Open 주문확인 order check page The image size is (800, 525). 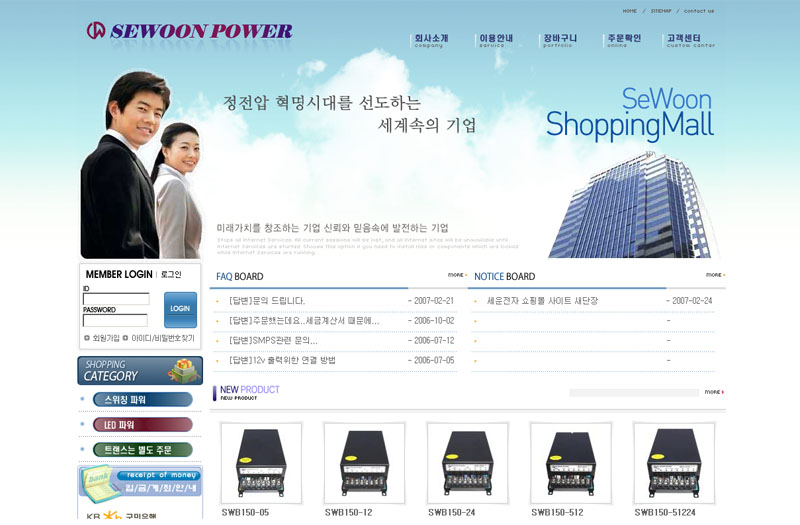point(623,40)
